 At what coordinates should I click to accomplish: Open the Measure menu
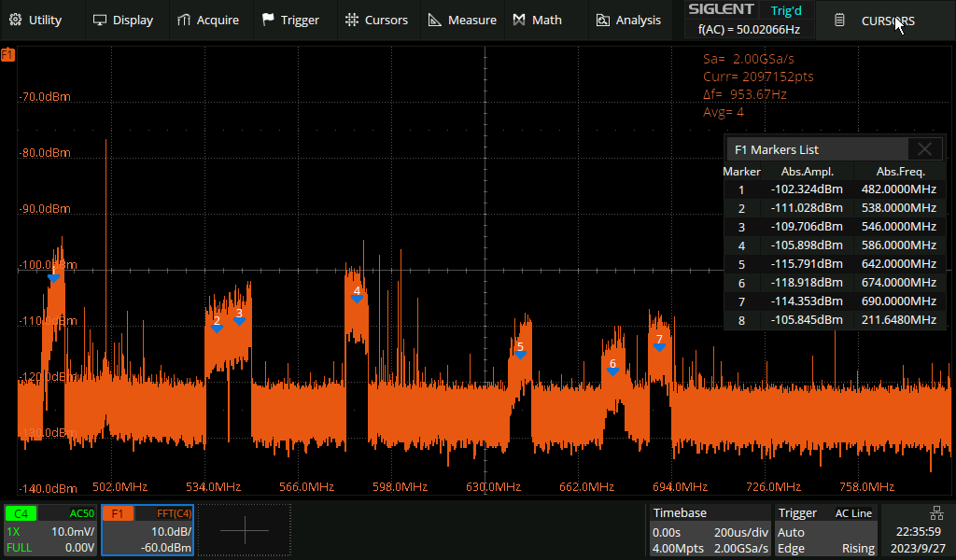coord(462,20)
